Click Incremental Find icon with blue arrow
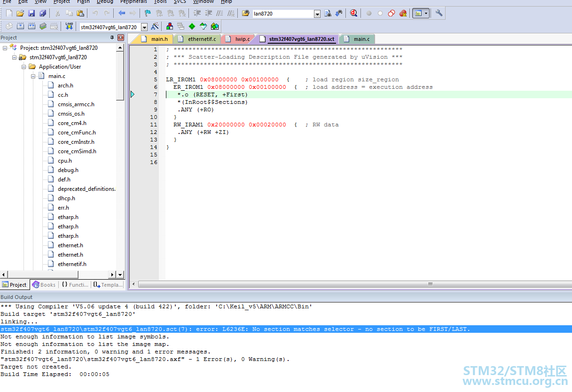Screen dimensions: 572x392 [338, 14]
